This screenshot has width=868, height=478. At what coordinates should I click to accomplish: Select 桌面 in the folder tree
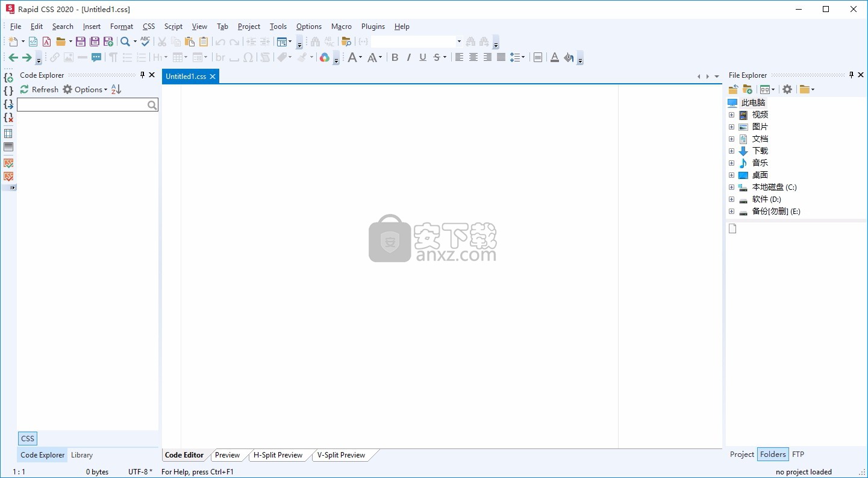[x=760, y=175]
